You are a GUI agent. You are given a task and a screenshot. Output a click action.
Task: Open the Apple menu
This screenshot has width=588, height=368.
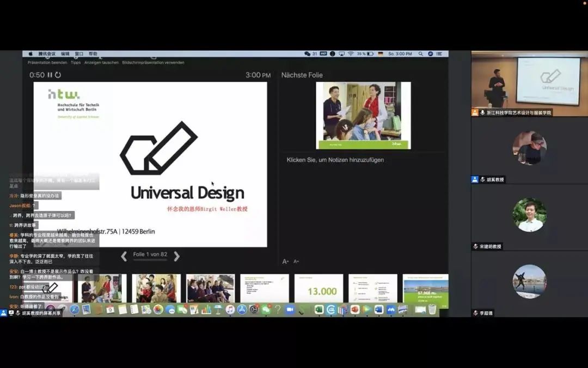(30, 53)
